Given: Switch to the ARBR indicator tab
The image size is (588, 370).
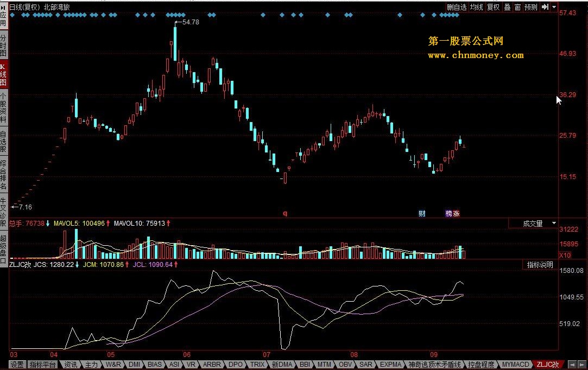Looking at the screenshot, I should [x=212, y=365].
